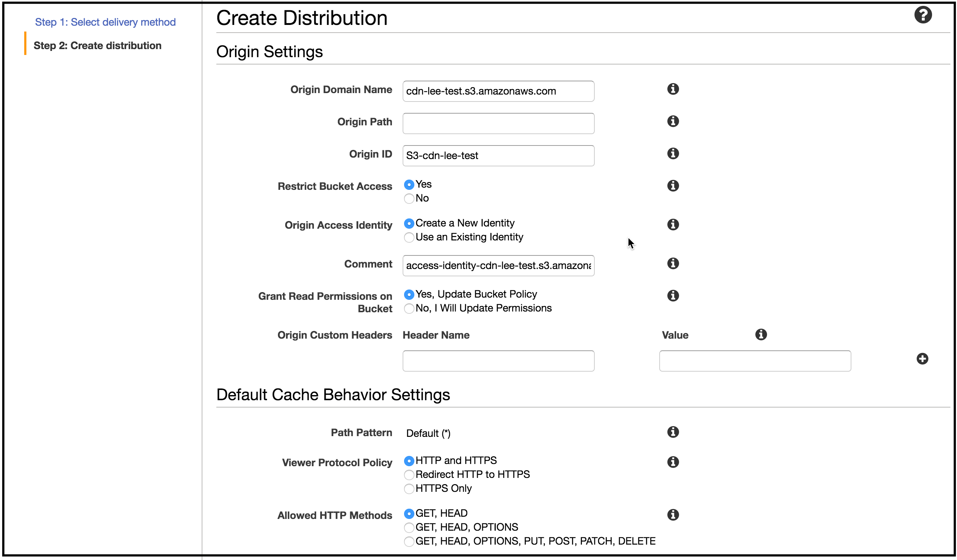
Task: Open the help question mark icon
Action: point(923,15)
